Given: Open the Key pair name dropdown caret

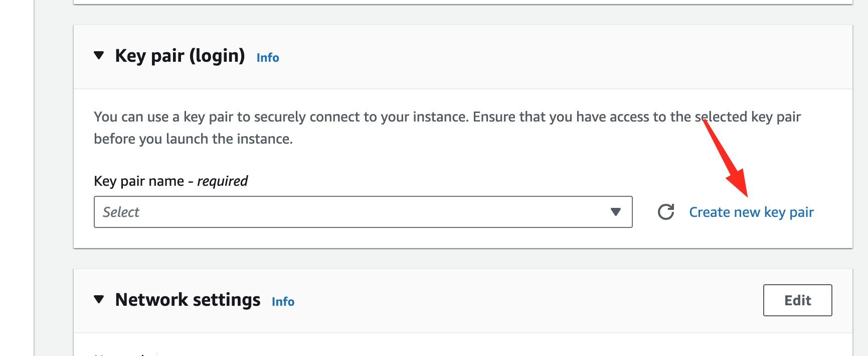Looking at the screenshot, I should (616, 212).
